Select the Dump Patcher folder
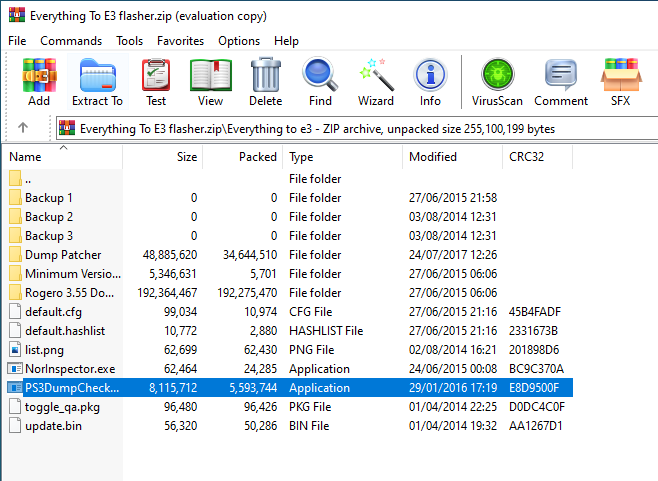 pyautogui.click(x=63, y=255)
